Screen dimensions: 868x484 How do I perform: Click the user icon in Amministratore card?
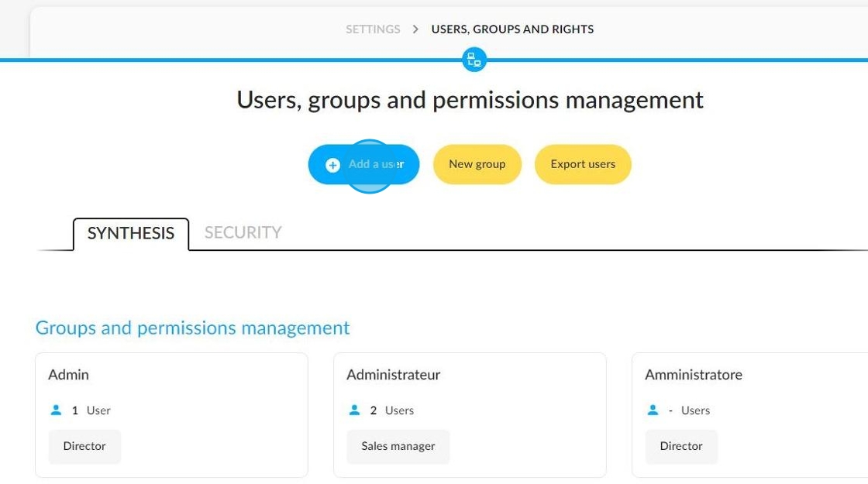(x=653, y=410)
